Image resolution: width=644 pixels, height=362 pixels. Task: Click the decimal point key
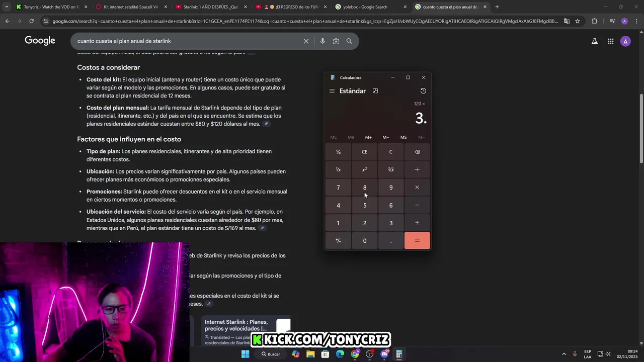click(391, 241)
